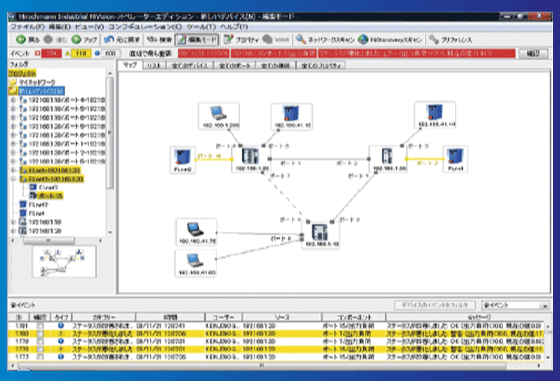The width and height of the screenshot is (560, 381).
Task: Switch to the 全てのポート tab
Action: coord(235,65)
